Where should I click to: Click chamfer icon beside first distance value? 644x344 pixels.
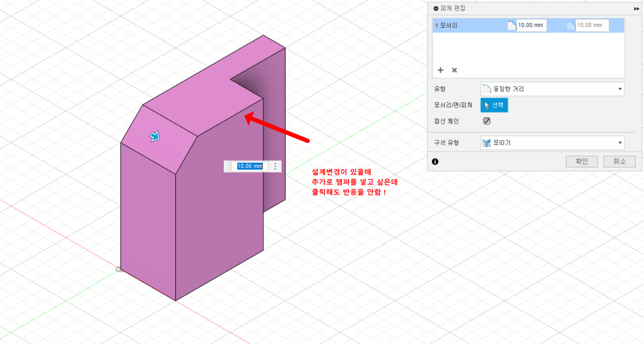(512, 25)
